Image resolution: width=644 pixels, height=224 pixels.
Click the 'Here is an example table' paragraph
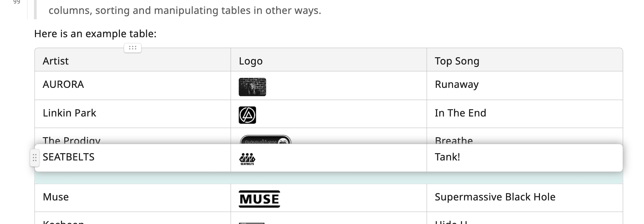point(95,34)
